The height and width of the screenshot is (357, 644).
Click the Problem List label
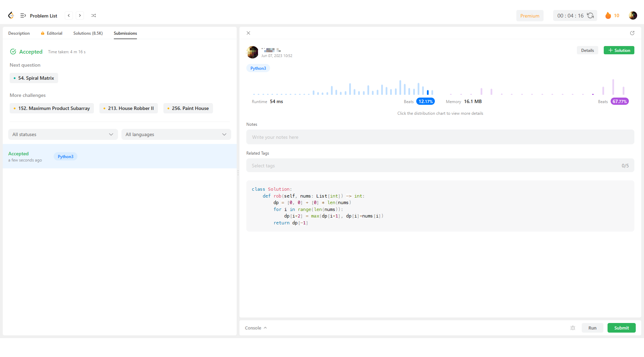click(43, 16)
